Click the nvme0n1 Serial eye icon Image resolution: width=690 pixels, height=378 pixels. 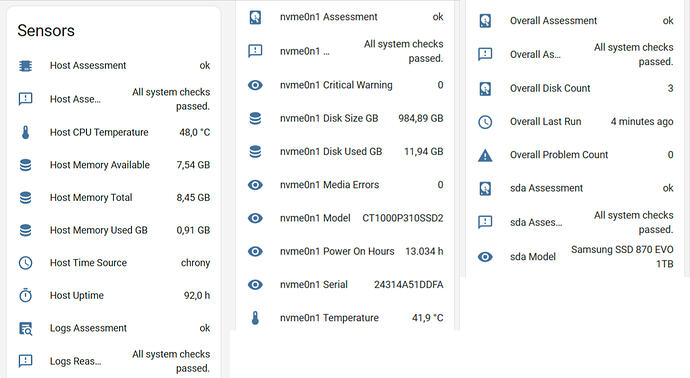coord(255,285)
